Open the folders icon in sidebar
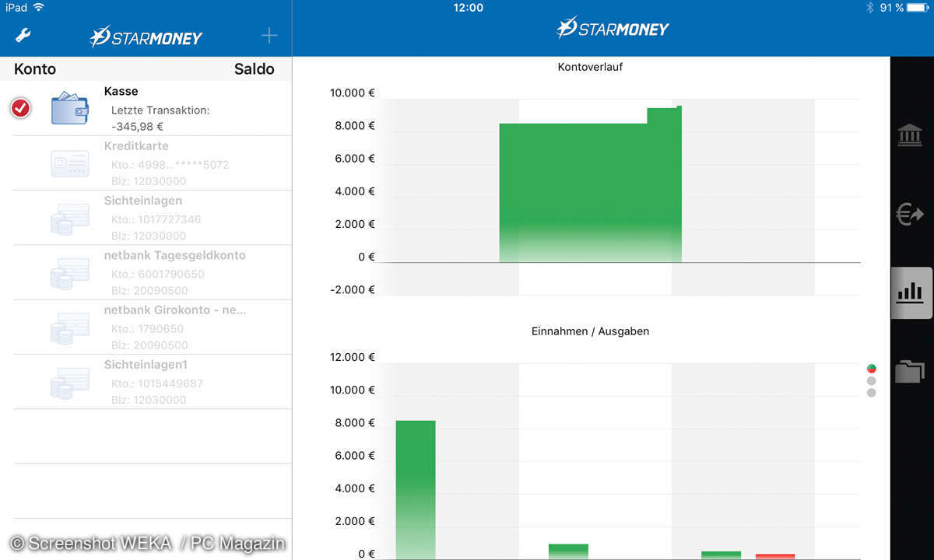The width and height of the screenshot is (934, 560). click(909, 372)
